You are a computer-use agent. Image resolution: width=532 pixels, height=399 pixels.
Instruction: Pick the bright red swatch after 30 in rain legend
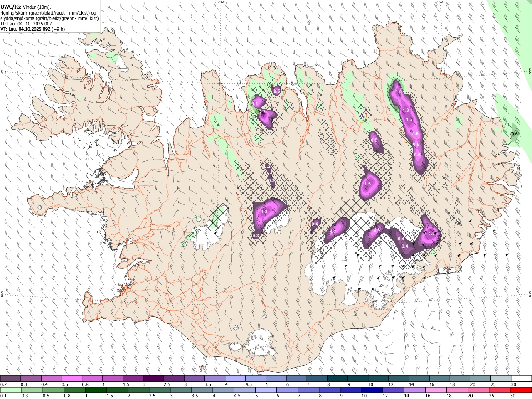[x=521, y=390]
